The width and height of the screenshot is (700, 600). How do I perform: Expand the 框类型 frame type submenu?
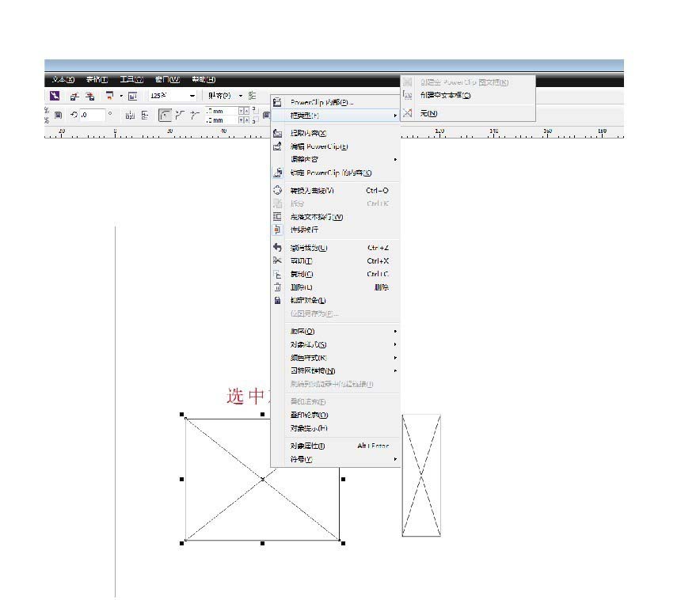pos(335,116)
